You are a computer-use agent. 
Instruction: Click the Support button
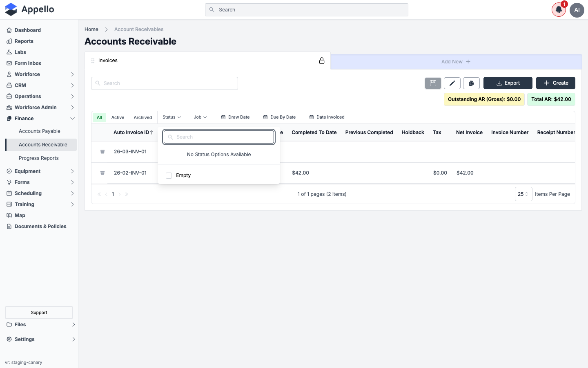point(39,312)
